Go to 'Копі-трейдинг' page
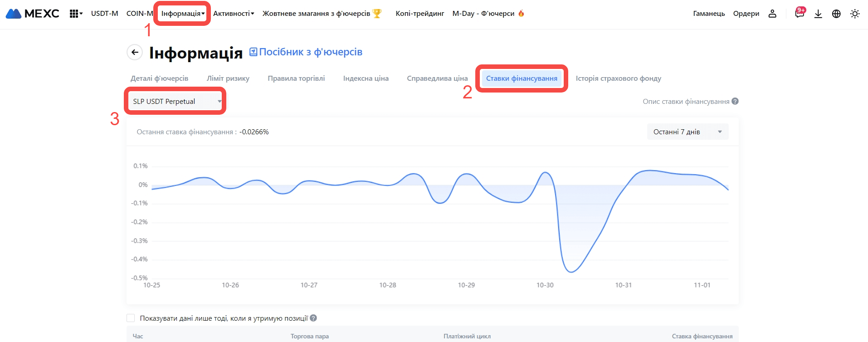Screen dimensions: 868x342 [x=419, y=14]
